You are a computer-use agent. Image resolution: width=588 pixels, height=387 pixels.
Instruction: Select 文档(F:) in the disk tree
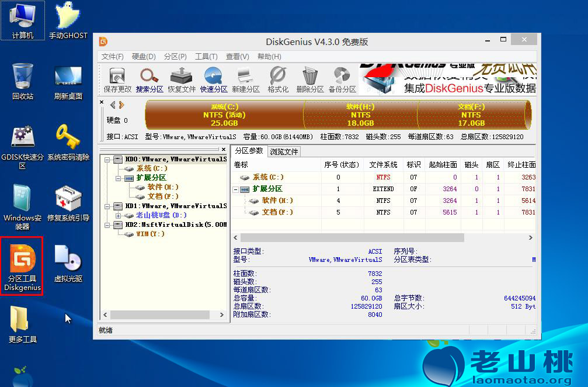click(x=162, y=196)
